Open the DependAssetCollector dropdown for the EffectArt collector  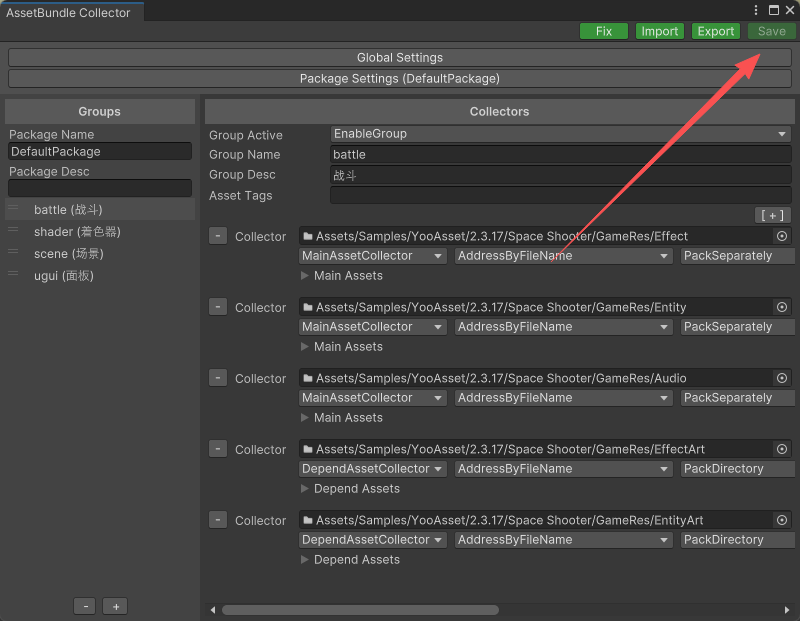click(x=372, y=468)
